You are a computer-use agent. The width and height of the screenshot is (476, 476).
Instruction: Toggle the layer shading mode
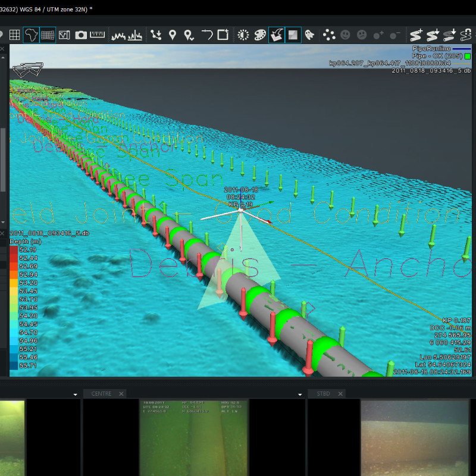click(x=293, y=35)
